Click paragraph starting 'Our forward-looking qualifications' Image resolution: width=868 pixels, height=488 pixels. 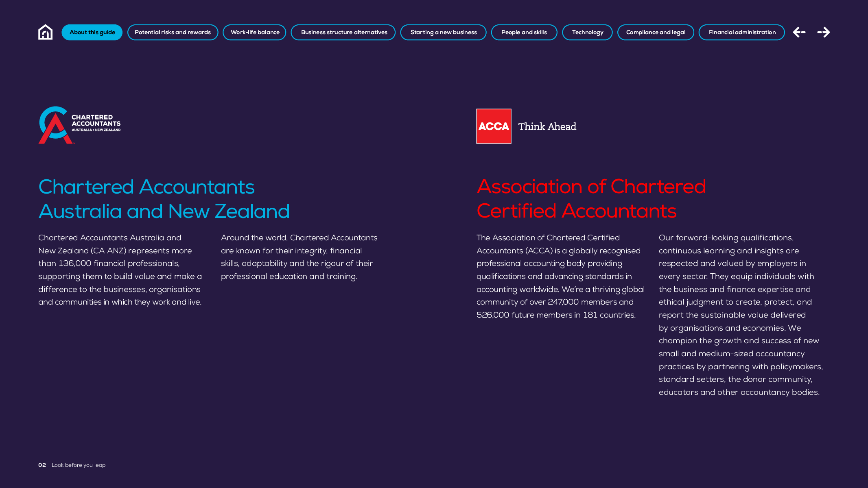pos(741,315)
